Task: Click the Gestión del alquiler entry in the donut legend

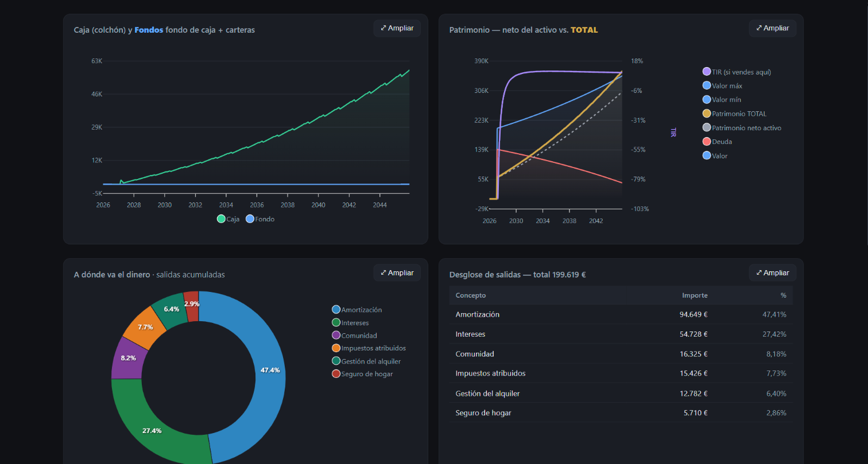Action: click(x=366, y=361)
